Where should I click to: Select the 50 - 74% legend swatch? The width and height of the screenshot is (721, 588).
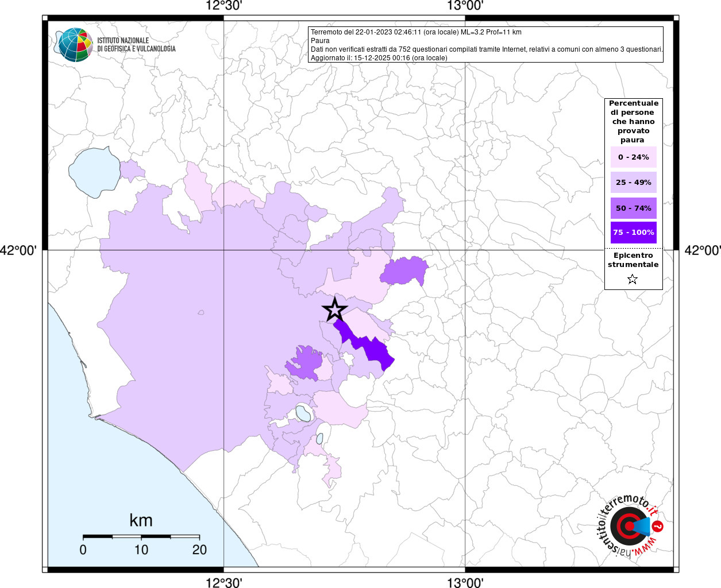[x=633, y=208]
